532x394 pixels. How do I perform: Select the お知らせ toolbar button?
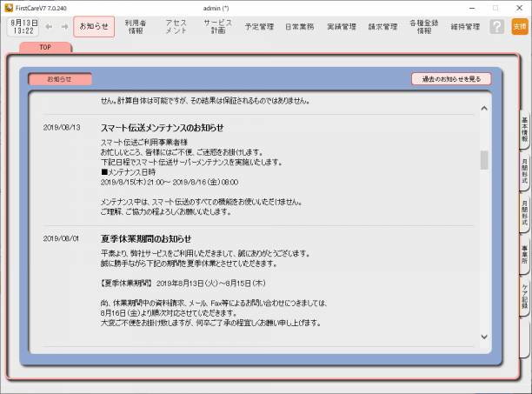tap(94, 27)
